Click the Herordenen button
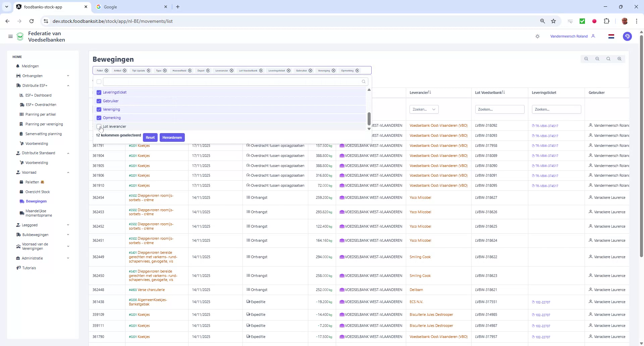This screenshot has width=644, height=346. click(172, 137)
